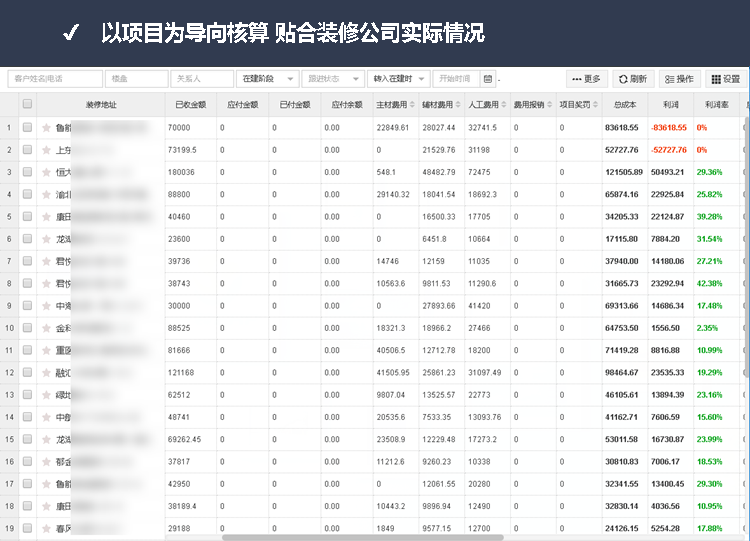750x541 pixels.
Task: Star the row 15 project with 69262.45 received
Action: point(46,439)
